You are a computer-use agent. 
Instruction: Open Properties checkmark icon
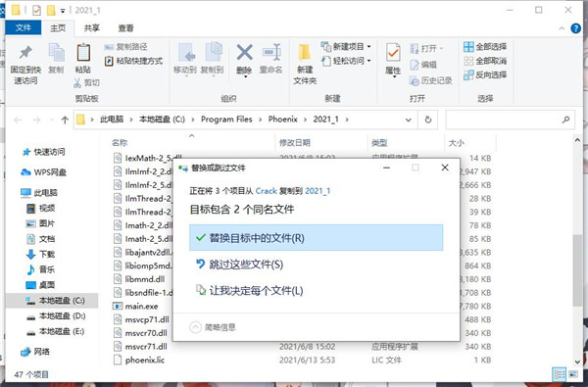(393, 53)
